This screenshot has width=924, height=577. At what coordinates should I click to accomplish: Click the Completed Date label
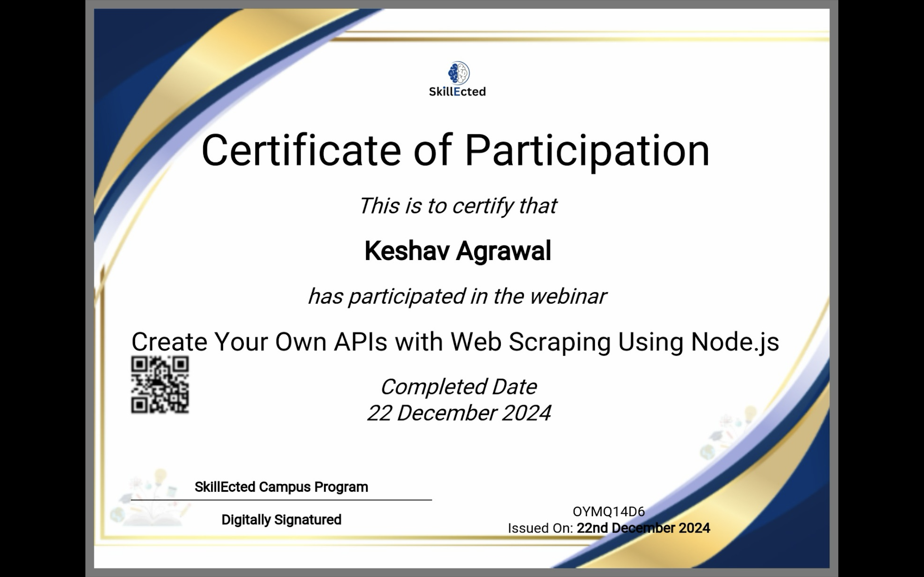458,387
